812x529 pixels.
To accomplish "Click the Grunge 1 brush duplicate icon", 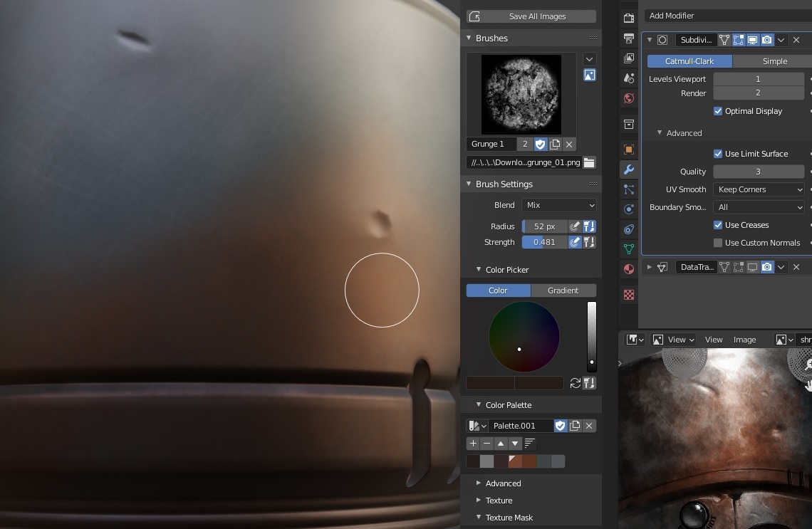I will pos(555,144).
